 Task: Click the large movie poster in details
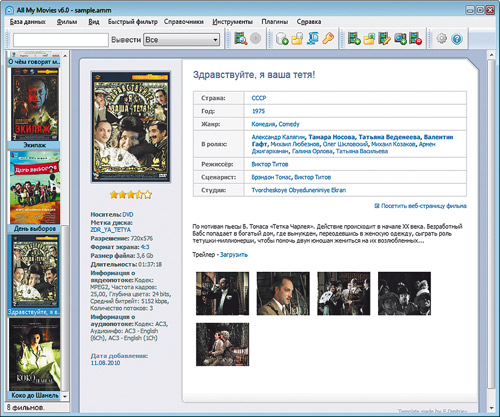click(x=131, y=127)
